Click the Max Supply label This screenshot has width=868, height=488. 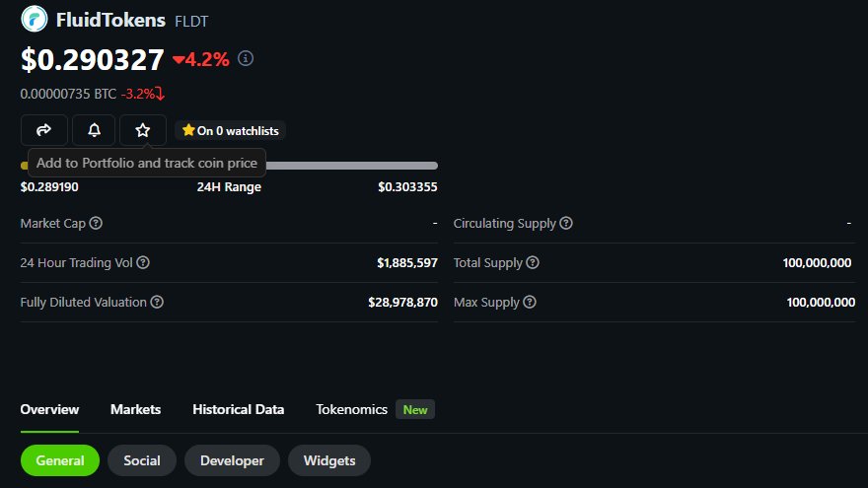(x=486, y=302)
